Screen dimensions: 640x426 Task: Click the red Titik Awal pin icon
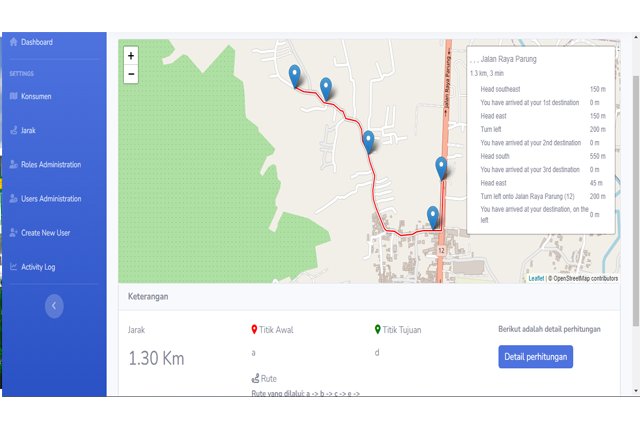point(254,329)
